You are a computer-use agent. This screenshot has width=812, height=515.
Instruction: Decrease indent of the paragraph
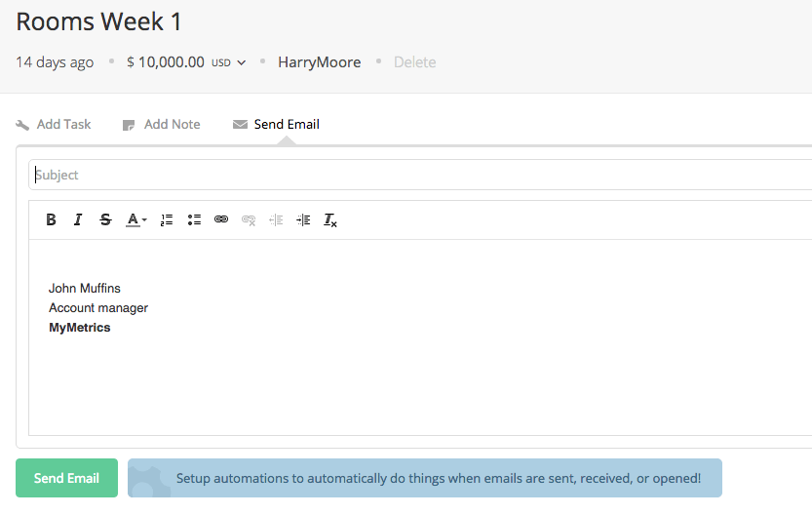pyautogui.click(x=276, y=220)
